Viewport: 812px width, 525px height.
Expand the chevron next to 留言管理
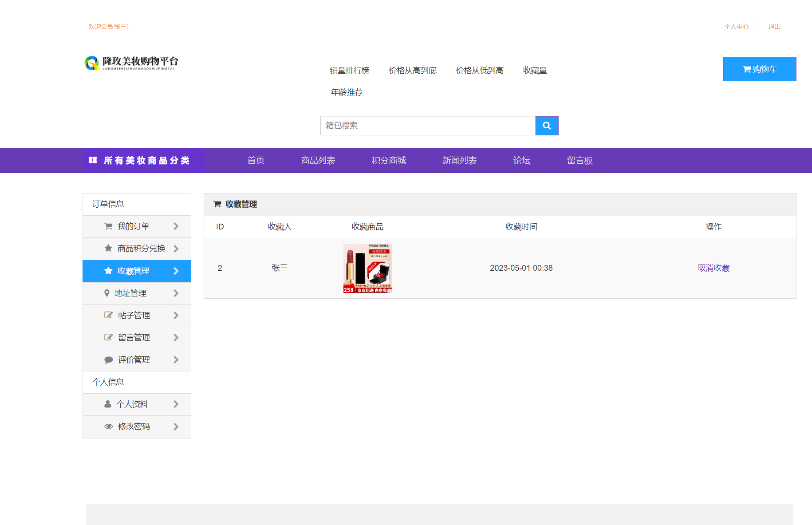point(176,337)
